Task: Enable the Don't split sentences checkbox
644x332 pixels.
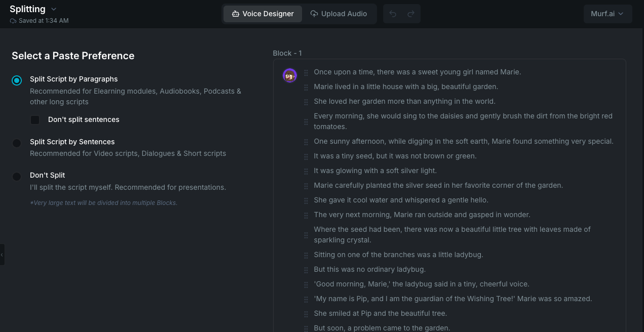Action: click(35, 120)
